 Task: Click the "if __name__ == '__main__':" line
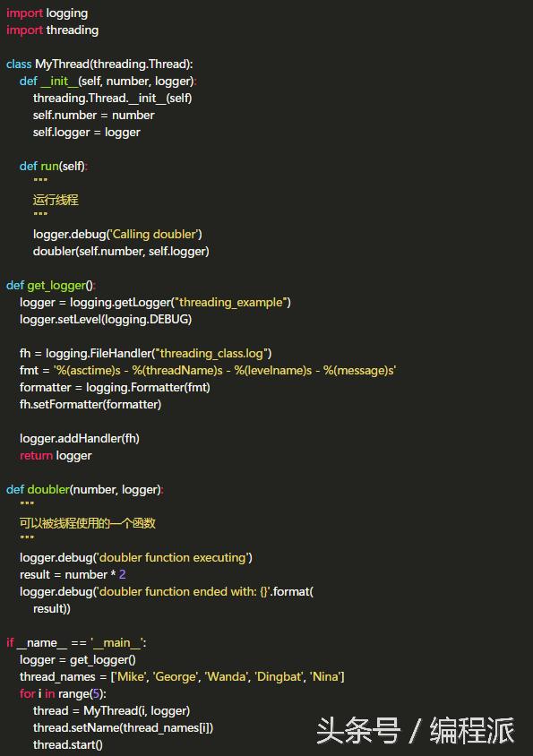click(76, 643)
